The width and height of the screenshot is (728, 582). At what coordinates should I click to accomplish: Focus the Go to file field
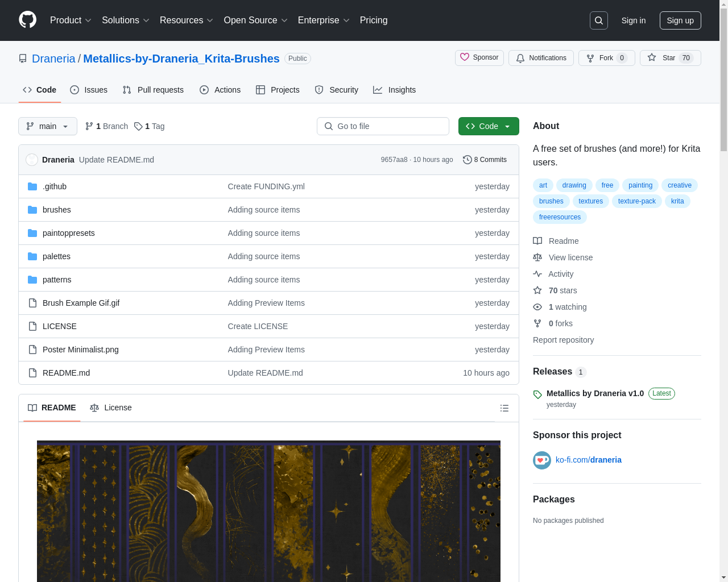point(383,126)
